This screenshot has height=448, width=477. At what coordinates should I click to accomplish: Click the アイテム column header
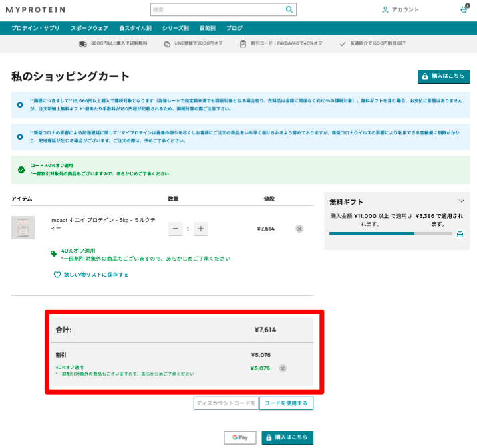pyautogui.click(x=22, y=199)
